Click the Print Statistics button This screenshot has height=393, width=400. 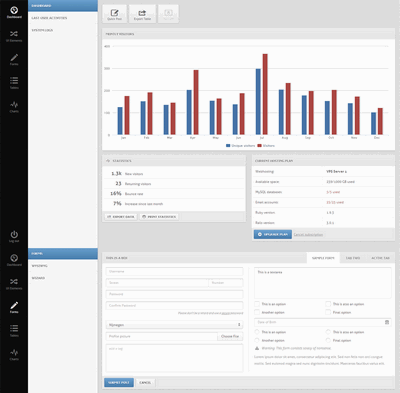pyautogui.click(x=159, y=217)
